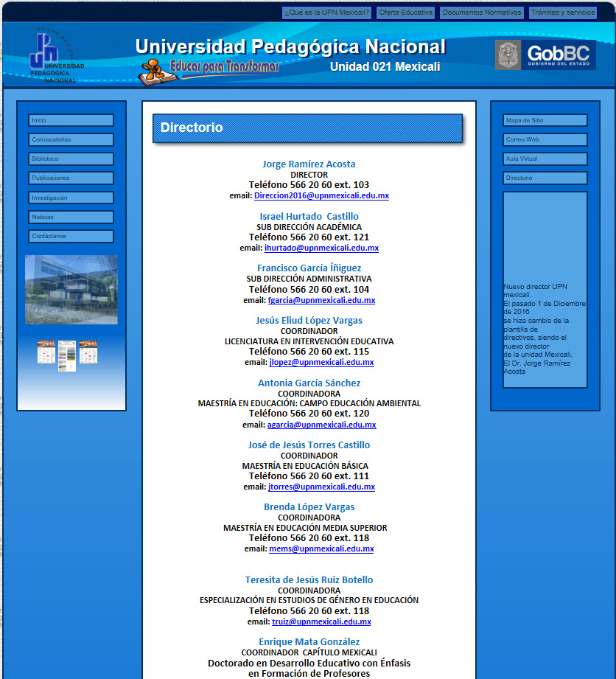Click the GobBC state government logo
The image size is (616, 679).
[x=545, y=55]
